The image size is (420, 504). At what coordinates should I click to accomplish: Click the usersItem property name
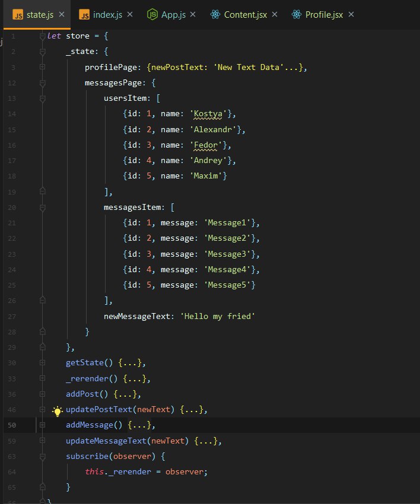pyautogui.click(x=125, y=98)
